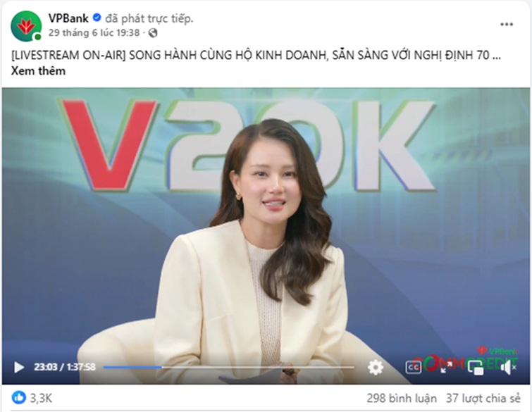Play the VPBank livestream video
Screen dimensions: 532x412
tap(19, 367)
